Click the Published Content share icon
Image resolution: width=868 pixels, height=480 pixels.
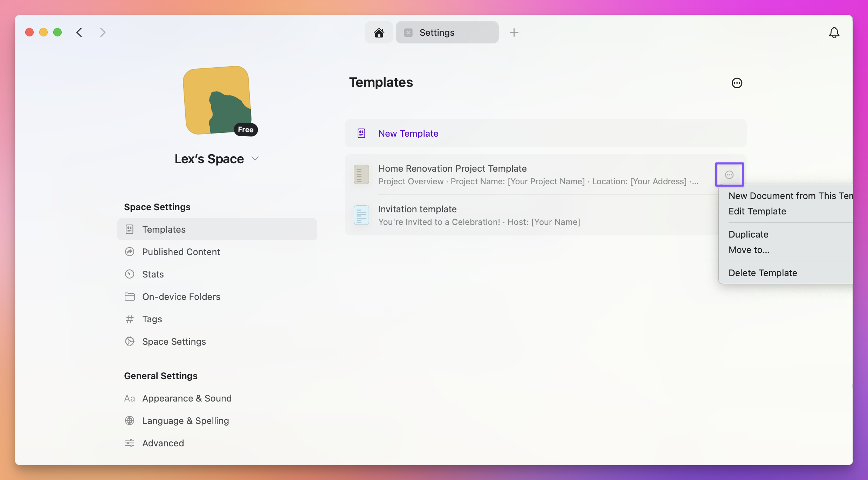[x=130, y=252]
